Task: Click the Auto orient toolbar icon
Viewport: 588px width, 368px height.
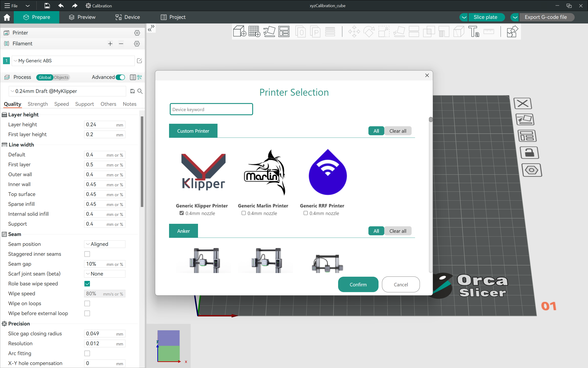Action: pos(269,32)
